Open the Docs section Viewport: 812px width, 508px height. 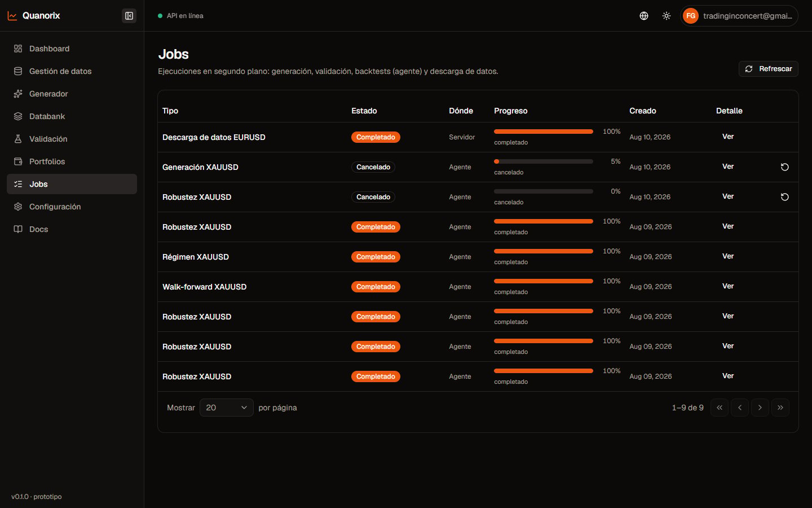tap(72, 229)
